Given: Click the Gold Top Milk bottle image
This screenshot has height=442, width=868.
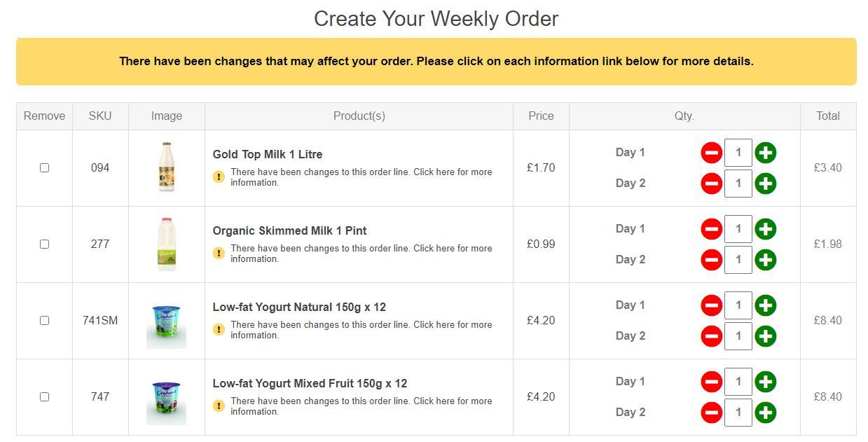Looking at the screenshot, I should coord(167,168).
